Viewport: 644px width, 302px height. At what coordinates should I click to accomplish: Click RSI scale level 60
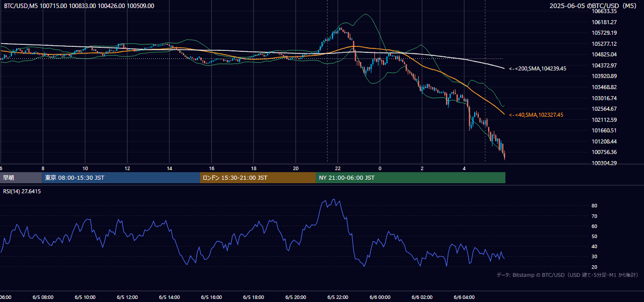pos(595,226)
